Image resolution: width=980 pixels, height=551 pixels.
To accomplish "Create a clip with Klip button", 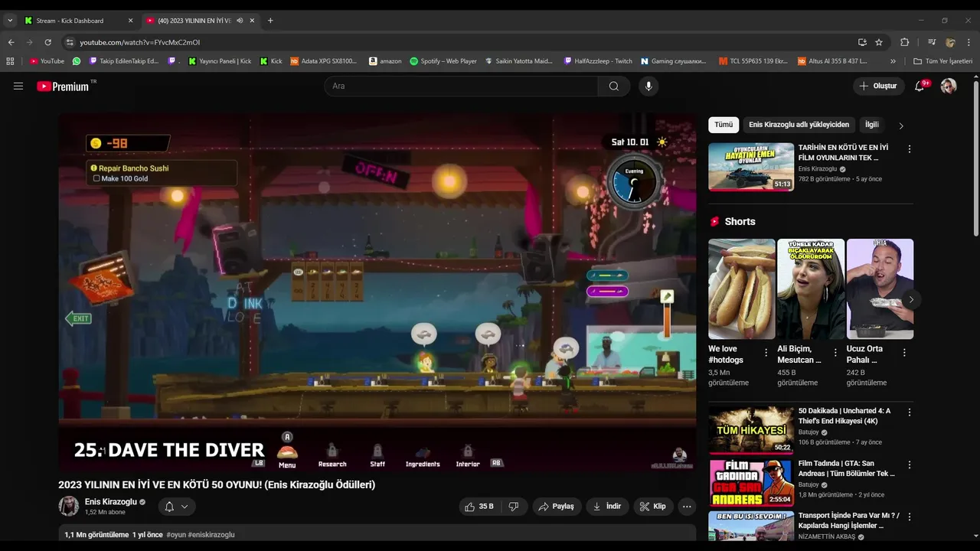I will pyautogui.click(x=653, y=507).
